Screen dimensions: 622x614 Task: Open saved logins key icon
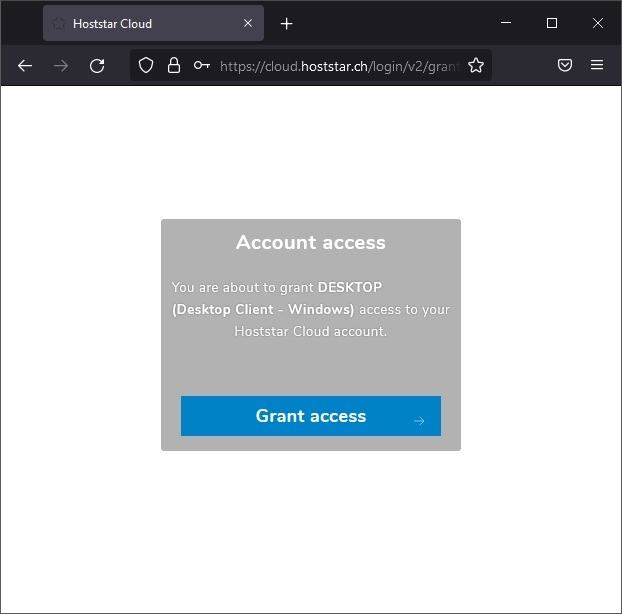tap(202, 65)
